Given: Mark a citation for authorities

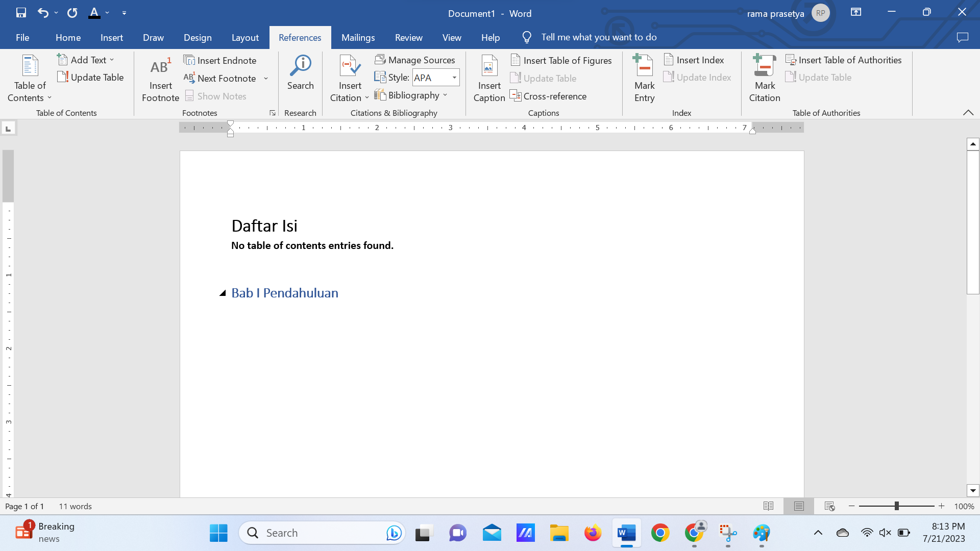Looking at the screenshot, I should tap(765, 78).
